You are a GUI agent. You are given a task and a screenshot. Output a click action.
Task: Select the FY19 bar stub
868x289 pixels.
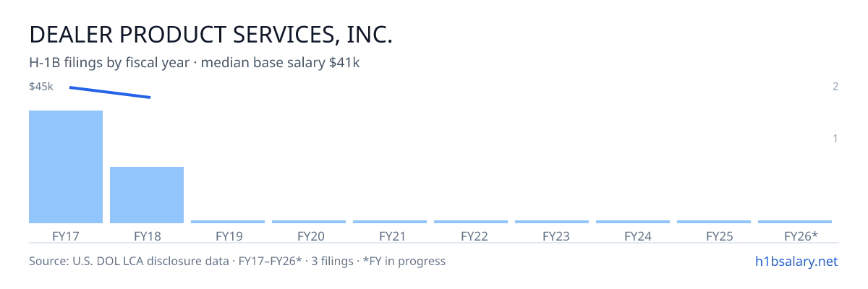click(228, 222)
